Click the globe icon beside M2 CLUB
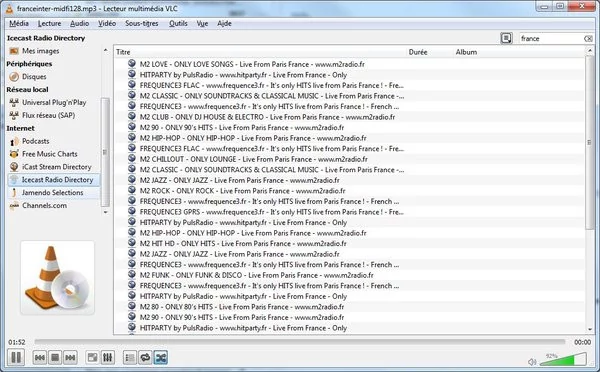Image resolution: width=600 pixels, height=372 pixels. [132, 116]
